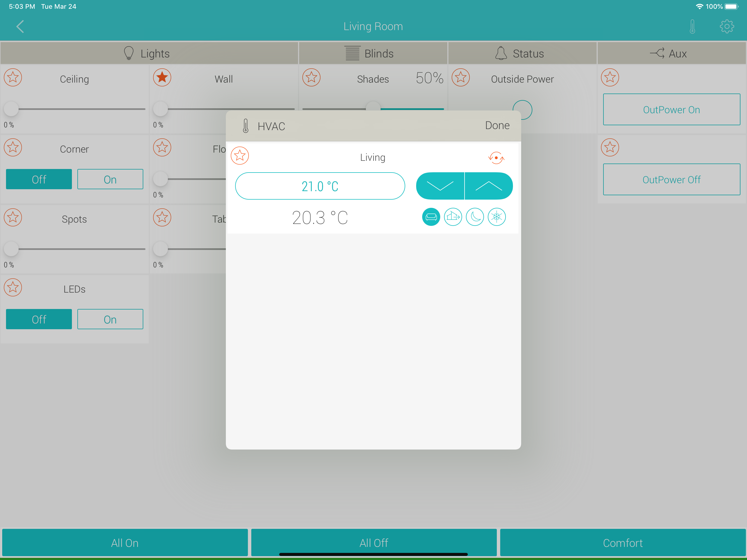This screenshot has width=747, height=560.
Task: Favorite the OutPower Off aux star
Action: 610,147
